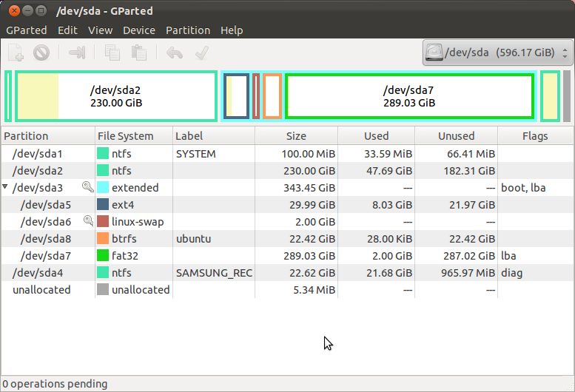Open the View menu

(x=100, y=30)
